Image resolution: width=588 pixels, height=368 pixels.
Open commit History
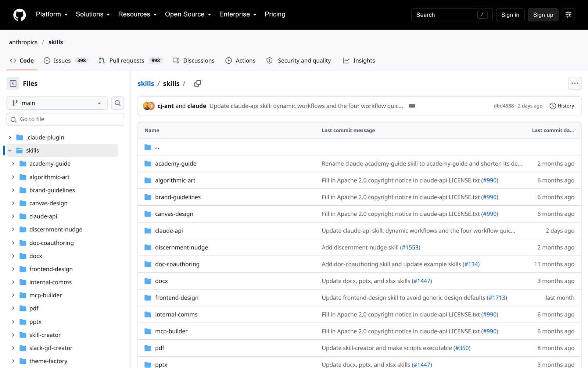(x=562, y=106)
